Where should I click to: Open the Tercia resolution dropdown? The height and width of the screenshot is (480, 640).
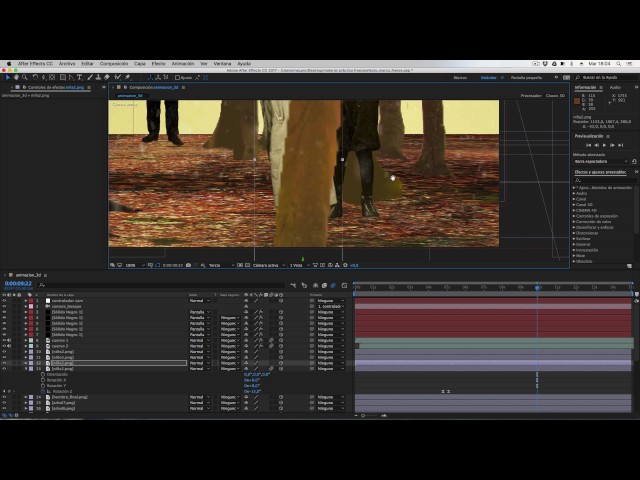(221, 265)
